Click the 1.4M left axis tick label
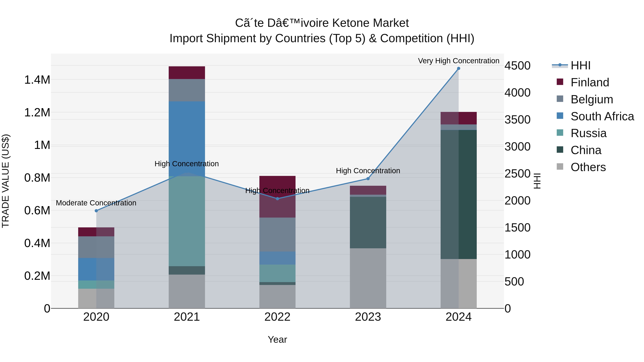Viewport: 644px width, 362px height. coord(37,80)
